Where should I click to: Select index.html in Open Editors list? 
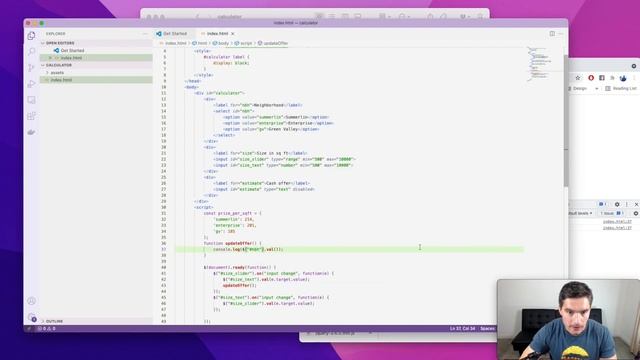pos(71,58)
